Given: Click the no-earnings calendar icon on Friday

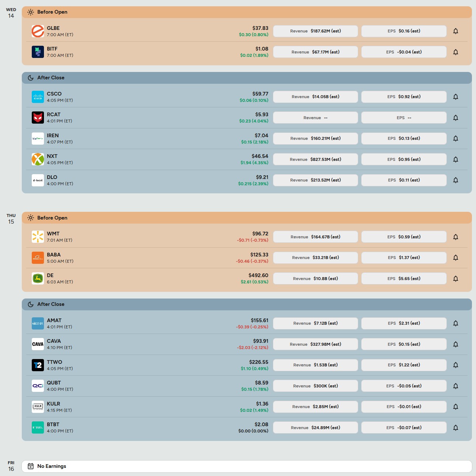Looking at the screenshot, I should tap(31, 466).
